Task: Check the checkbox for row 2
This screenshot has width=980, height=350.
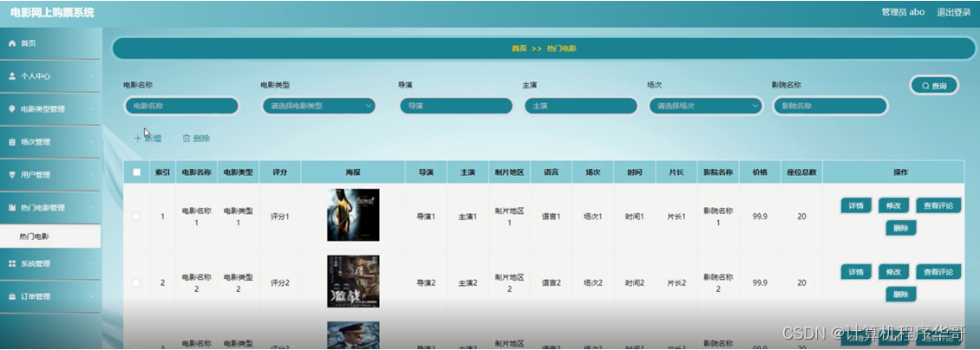Action: click(136, 282)
